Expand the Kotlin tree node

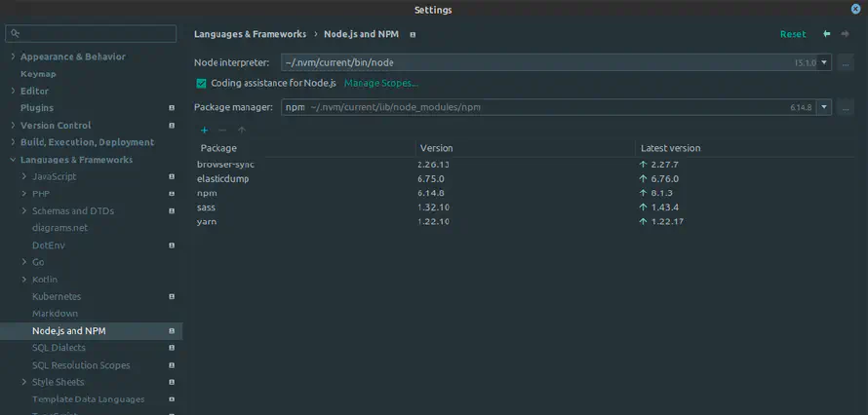(24, 280)
